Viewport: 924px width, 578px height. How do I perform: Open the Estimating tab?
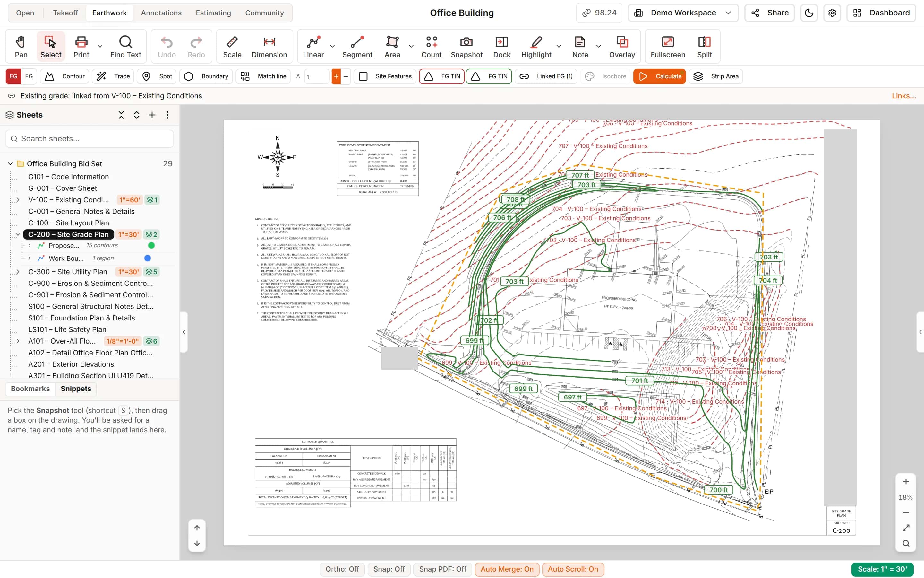point(213,13)
